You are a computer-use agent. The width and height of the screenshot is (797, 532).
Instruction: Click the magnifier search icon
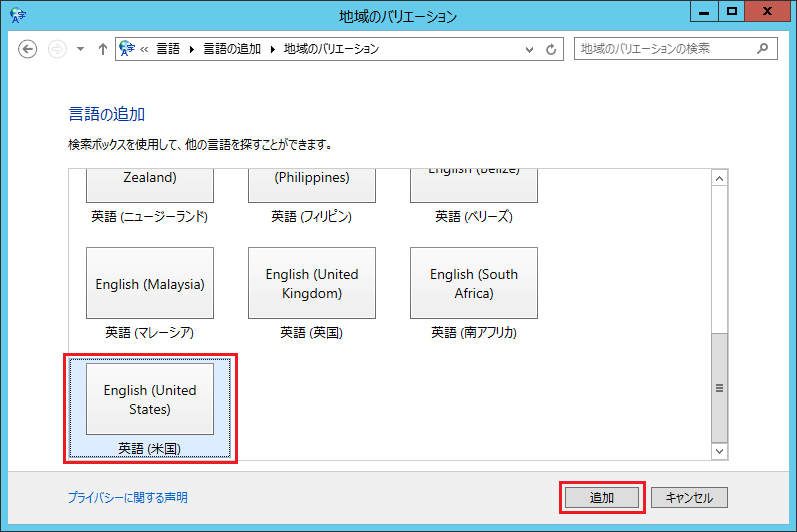point(762,49)
